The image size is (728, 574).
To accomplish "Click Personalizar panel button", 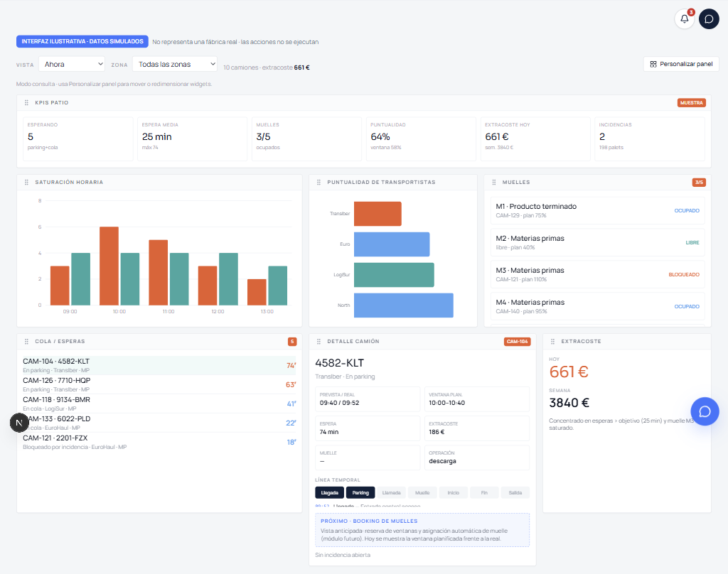I will (681, 64).
